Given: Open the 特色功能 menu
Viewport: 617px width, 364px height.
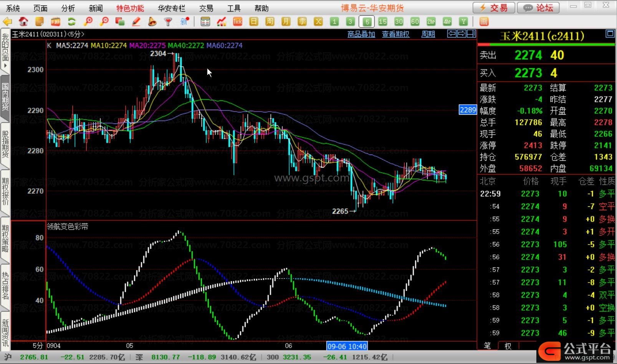Looking at the screenshot, I should click(130, 8).
